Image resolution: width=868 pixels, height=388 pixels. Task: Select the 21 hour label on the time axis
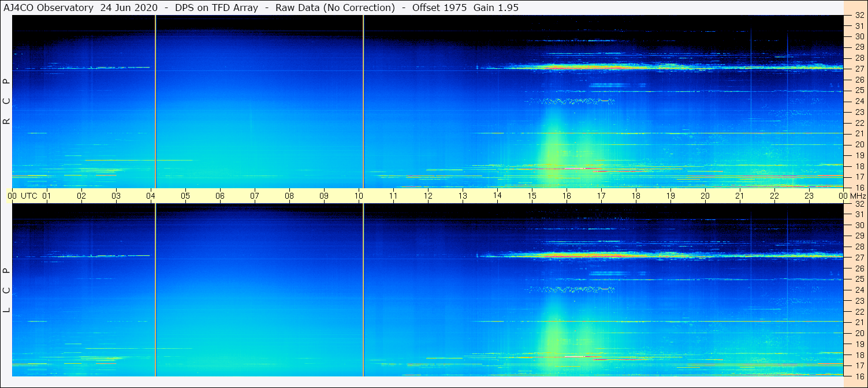(740, 196)
